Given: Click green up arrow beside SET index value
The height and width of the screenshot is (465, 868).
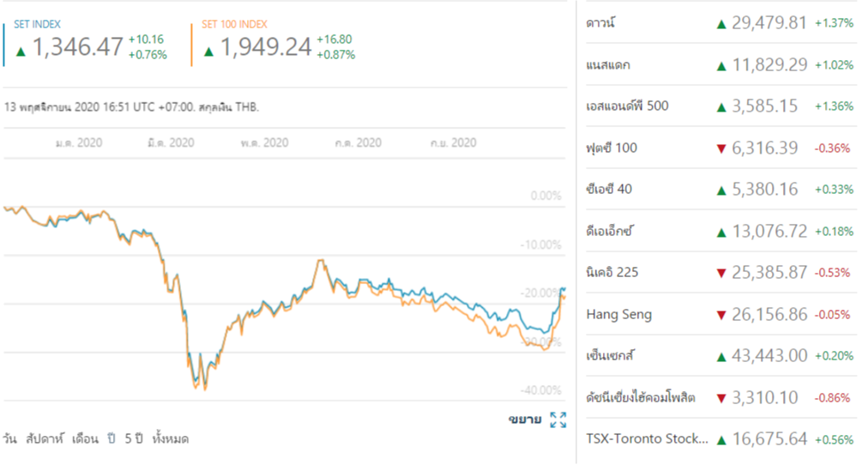Looking at the screenshot, I should coord(21,51).
